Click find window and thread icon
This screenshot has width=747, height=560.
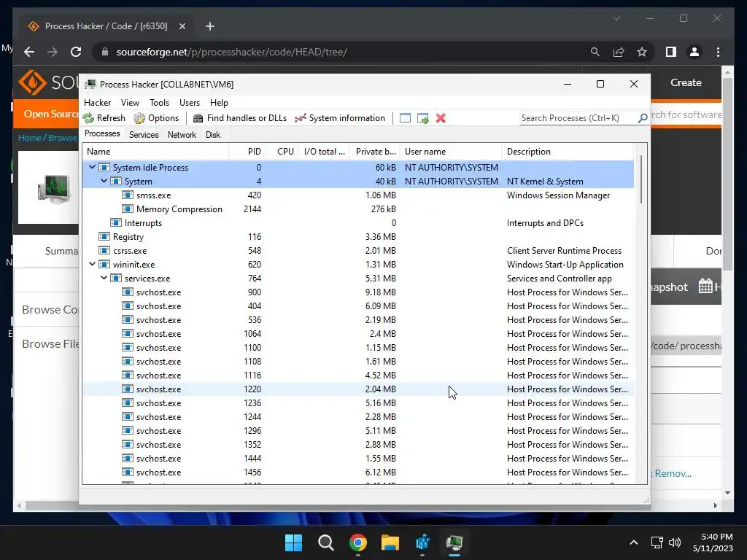click(x=422, y=118)
